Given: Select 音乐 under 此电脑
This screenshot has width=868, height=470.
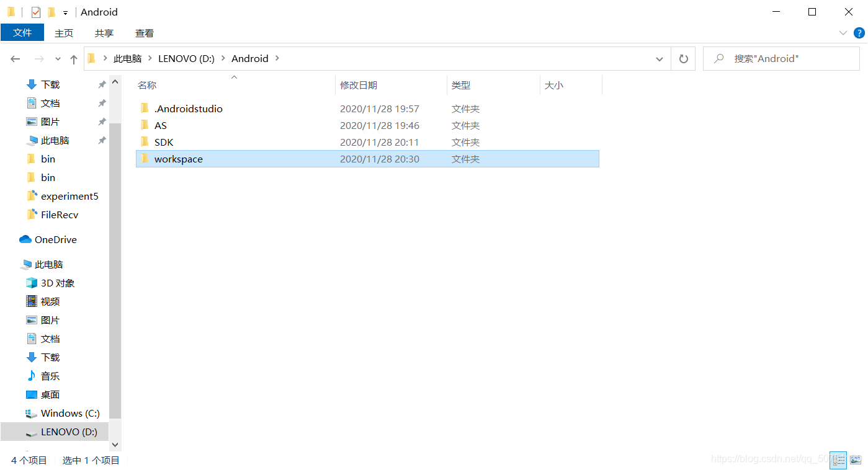Looking at the screenshot, I should pyautogui.click(x=50, y=376).
